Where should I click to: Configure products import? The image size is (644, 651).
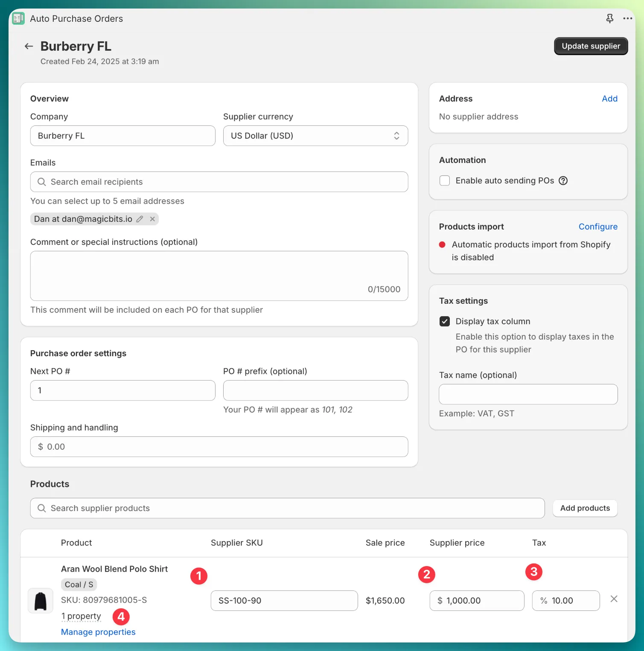point(598,227)
